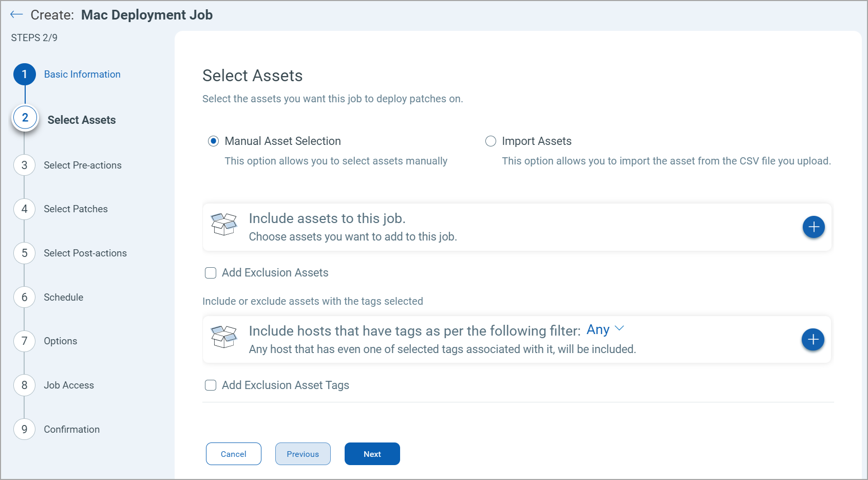Image resolution: width=868 pixels, height=480 pixels.
Task: Enable the Add Exclusion Asset Tags checkbox
Action: pyautogui.click(x=211, y=385)
